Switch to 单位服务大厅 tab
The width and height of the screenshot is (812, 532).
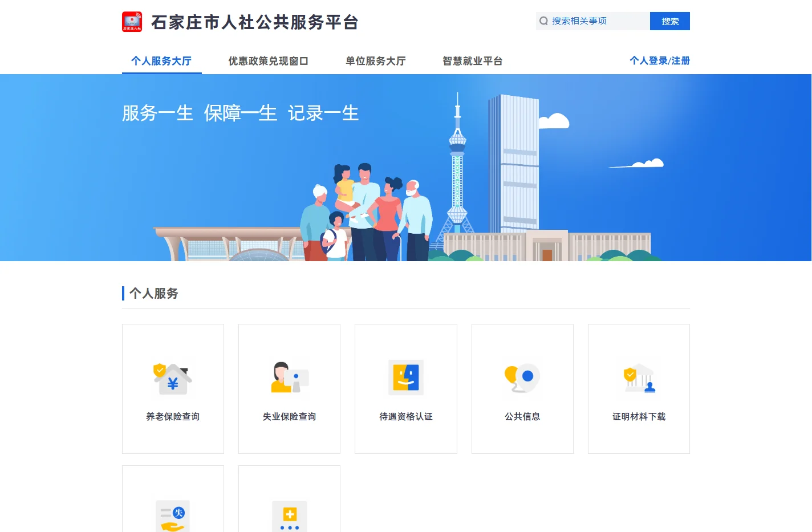(x=375, y=61)
